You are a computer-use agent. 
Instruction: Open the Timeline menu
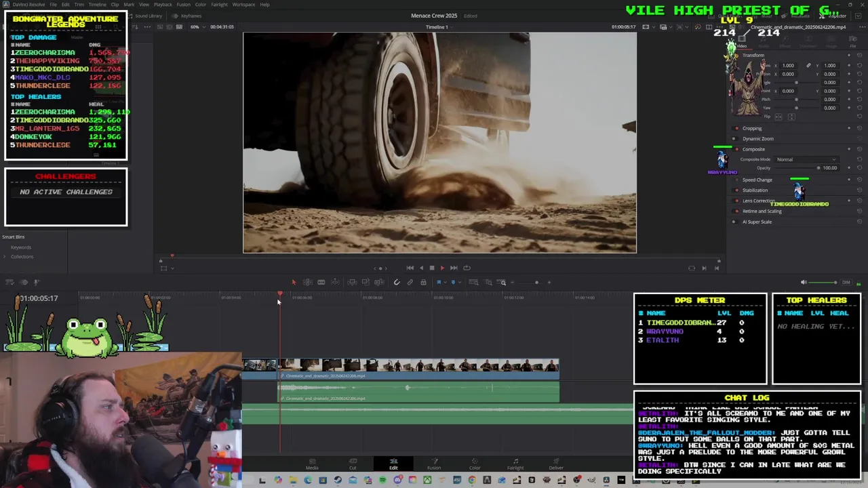[98, 5]
